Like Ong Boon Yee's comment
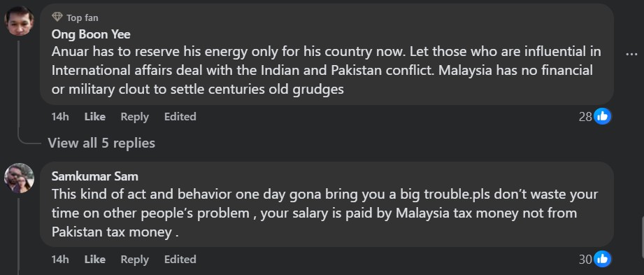644x275 pixels. (x=95, y=117)
